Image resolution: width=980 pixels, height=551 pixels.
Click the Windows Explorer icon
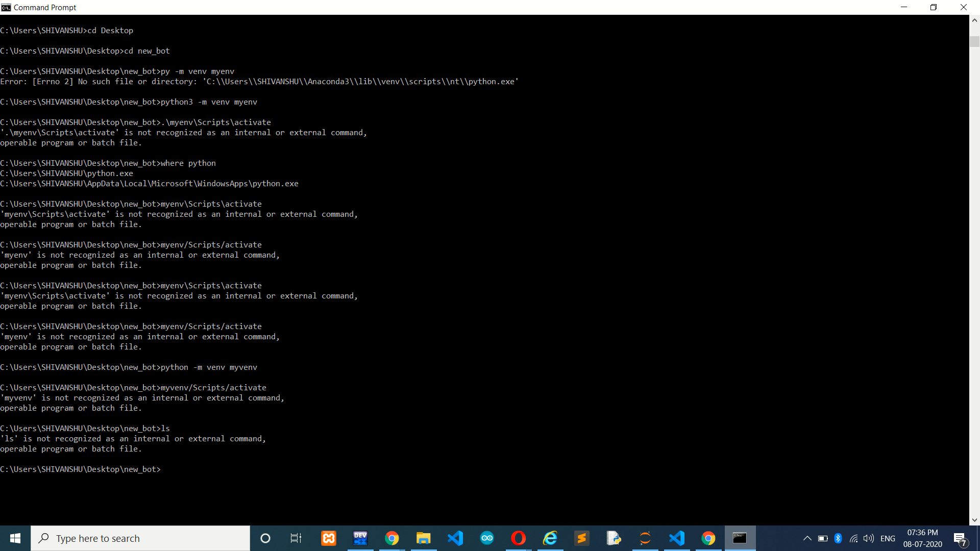(423, 538)
